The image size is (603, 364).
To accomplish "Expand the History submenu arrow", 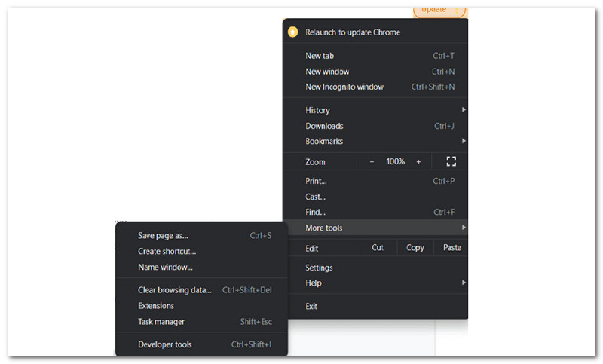I will [464, 110].
